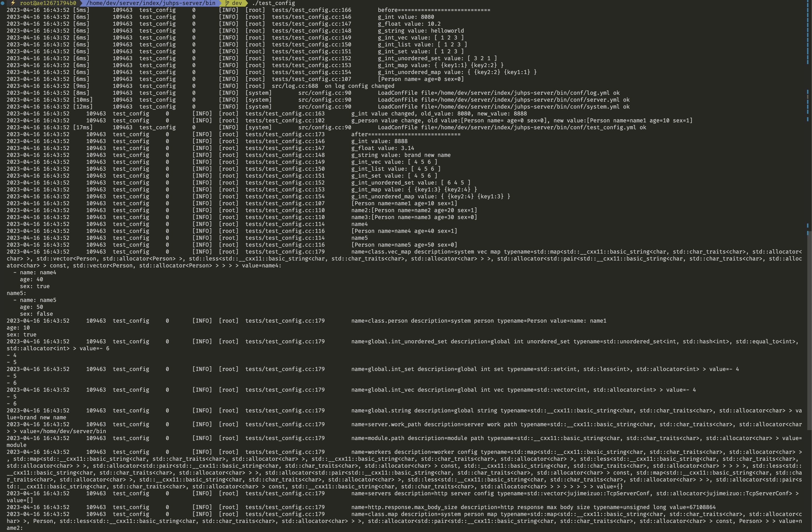The width and height of the screenshot is (812, 532).
Task: Click the 'name=class.vec_map description=system vec map' text
Action: click(426, 251)
